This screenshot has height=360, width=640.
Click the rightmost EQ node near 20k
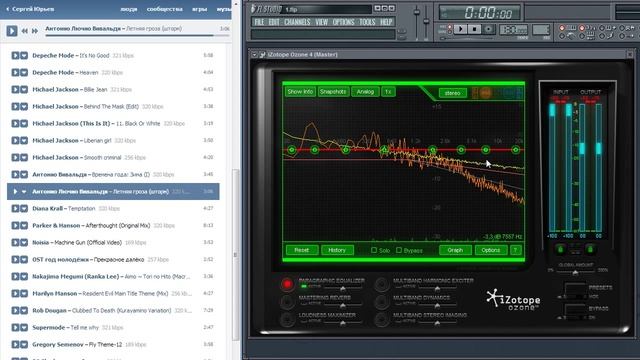(x=516, y=150)
